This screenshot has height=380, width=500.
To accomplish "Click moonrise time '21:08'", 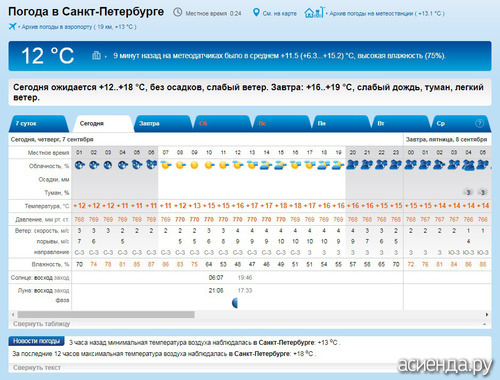I will [x=216, y=290].
